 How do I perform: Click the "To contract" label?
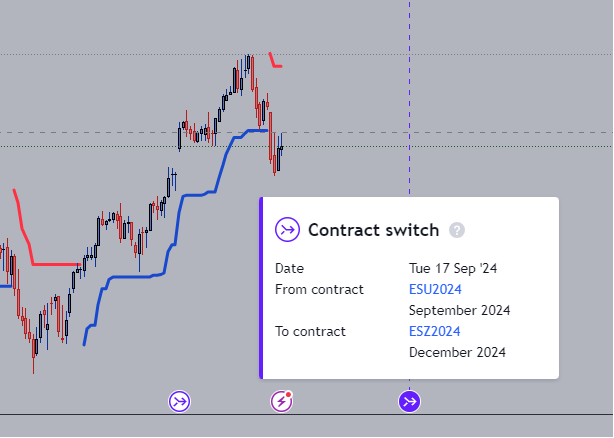(x=310, y=331)
